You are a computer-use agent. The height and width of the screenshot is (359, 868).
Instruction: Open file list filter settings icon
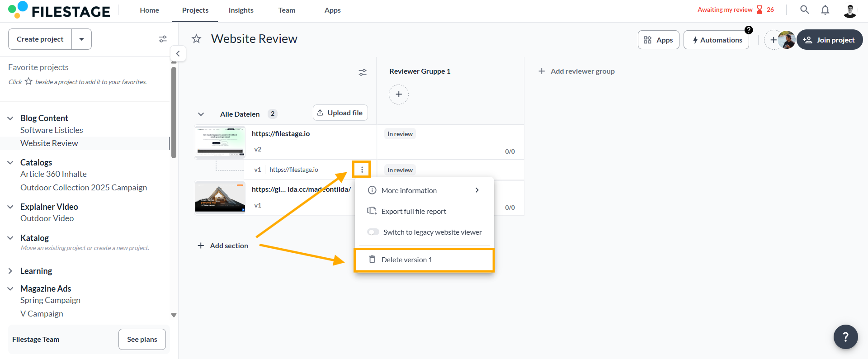[363, 72]
